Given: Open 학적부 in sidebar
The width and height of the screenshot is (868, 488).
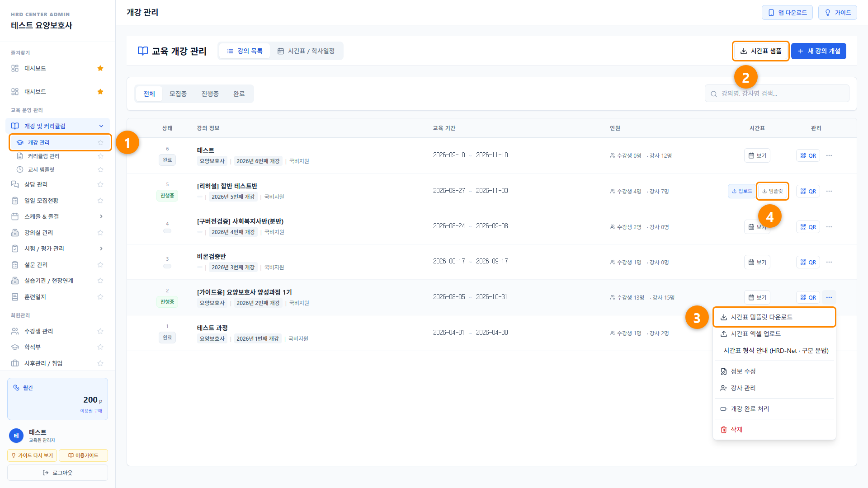Looking at the screenshot, I should pos(33,347).
